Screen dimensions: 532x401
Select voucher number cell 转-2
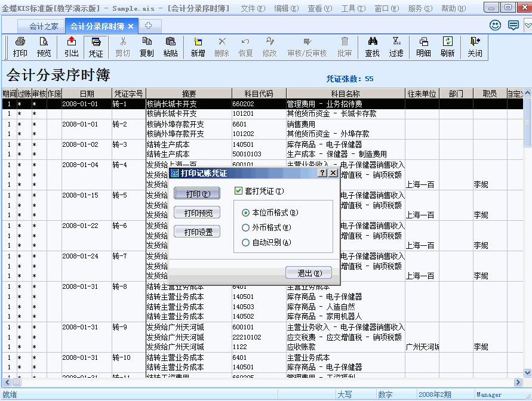[x=128, y=124]
